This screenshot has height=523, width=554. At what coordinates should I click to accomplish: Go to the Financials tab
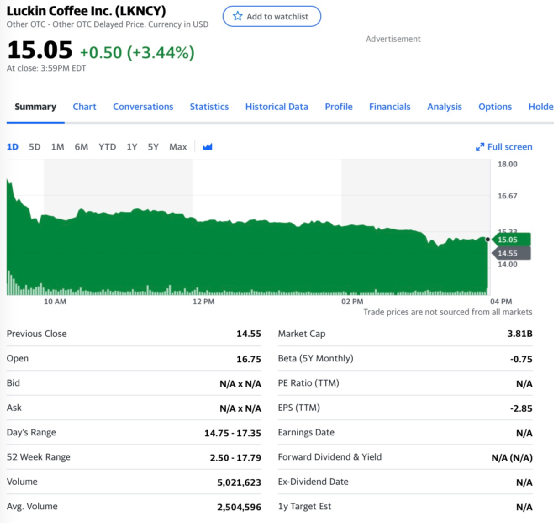click(390, 107)
